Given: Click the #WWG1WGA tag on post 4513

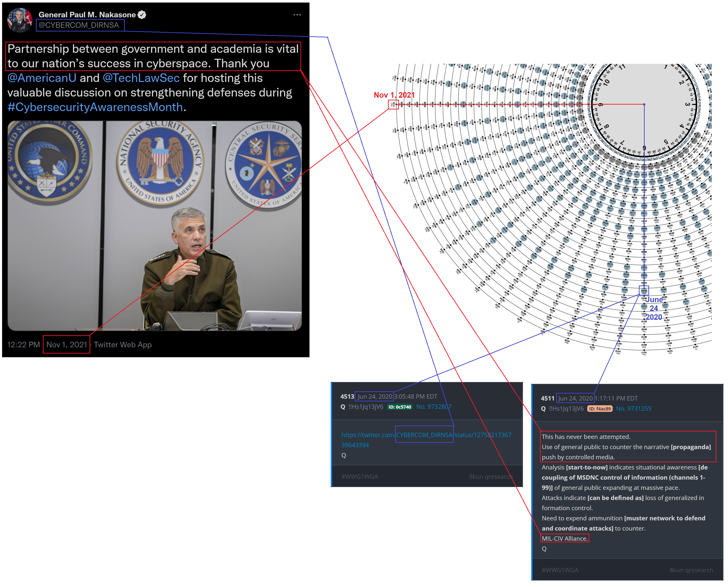Looking at the screenshot, I should pyautogui.click(x=359, y=476).
